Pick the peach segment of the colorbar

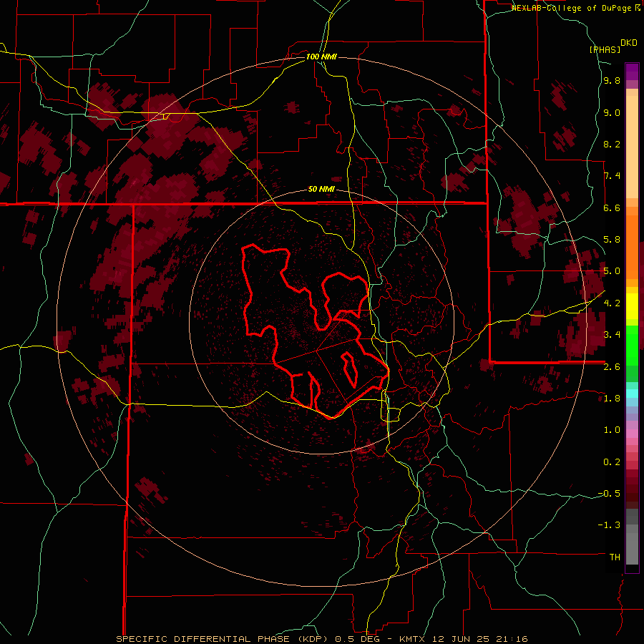[x=632, y=147]
